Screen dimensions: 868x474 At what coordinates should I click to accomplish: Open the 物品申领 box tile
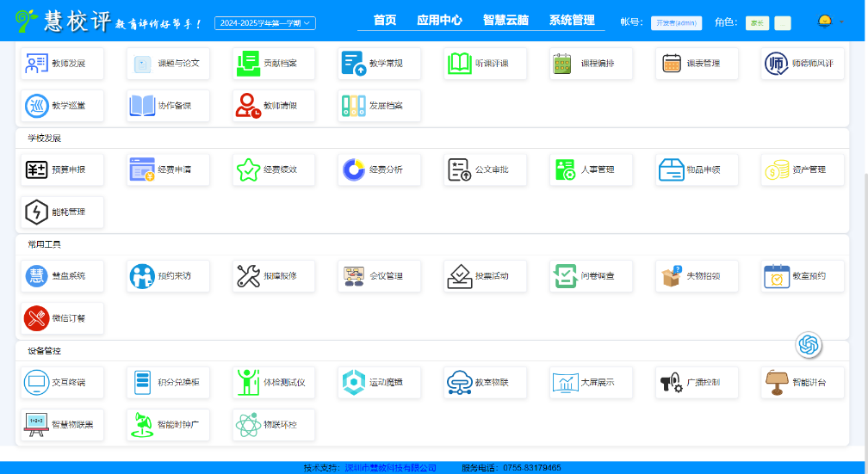point(697,169)
